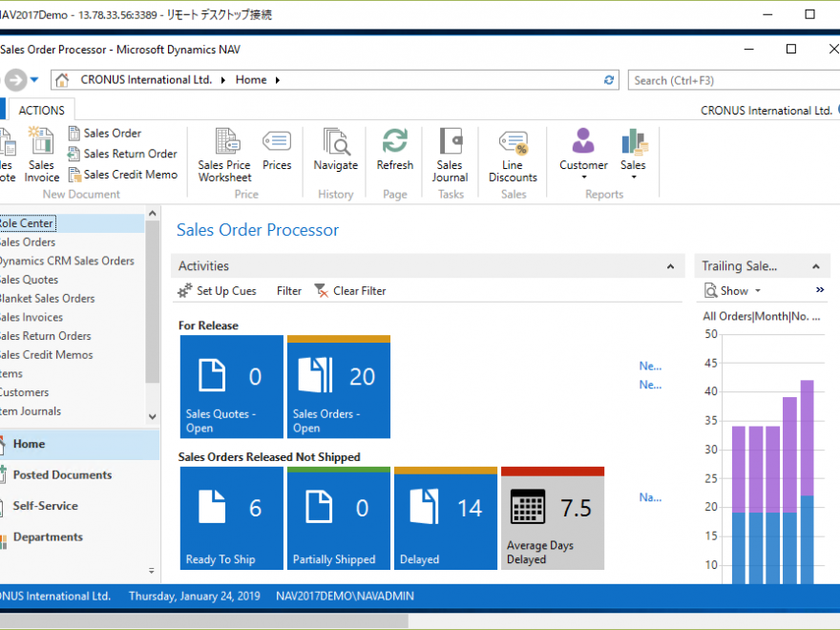Focus the Search (Ctrl+F3) box
The width and height of the screenshot is (840, 630).
pos(734,80)
